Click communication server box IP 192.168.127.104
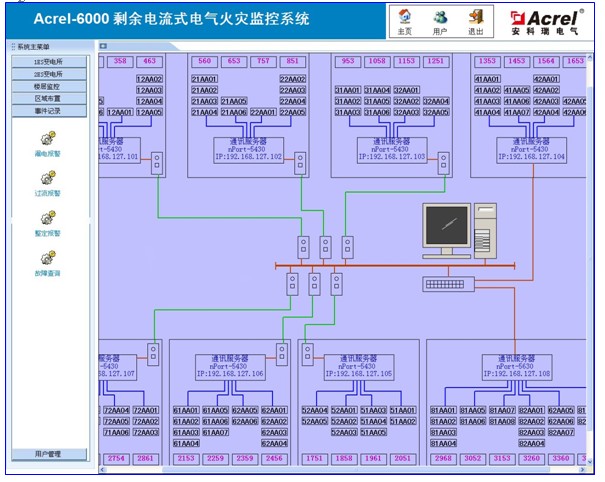 [531, 150]
